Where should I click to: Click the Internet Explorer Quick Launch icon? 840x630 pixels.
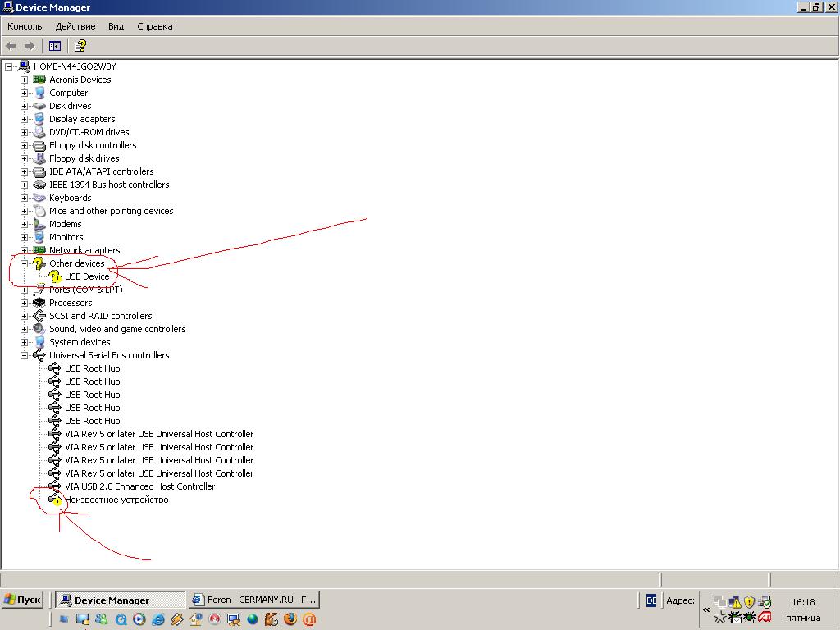click(x=158, y=619)
